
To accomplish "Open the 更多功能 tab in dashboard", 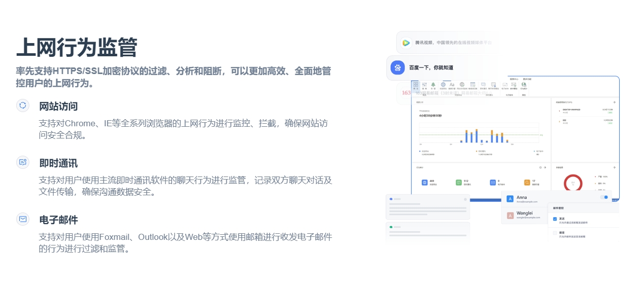I will click(527, 79).
